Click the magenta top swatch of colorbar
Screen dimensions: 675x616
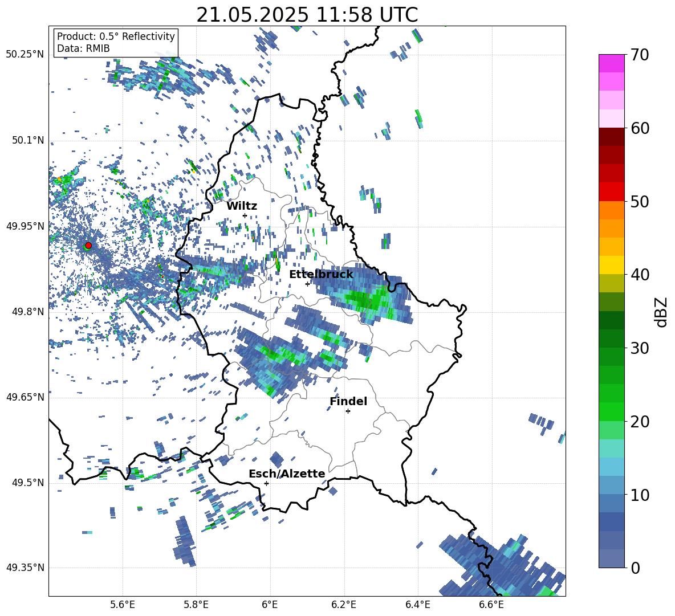pyautogui.click(x=611, y=64)
